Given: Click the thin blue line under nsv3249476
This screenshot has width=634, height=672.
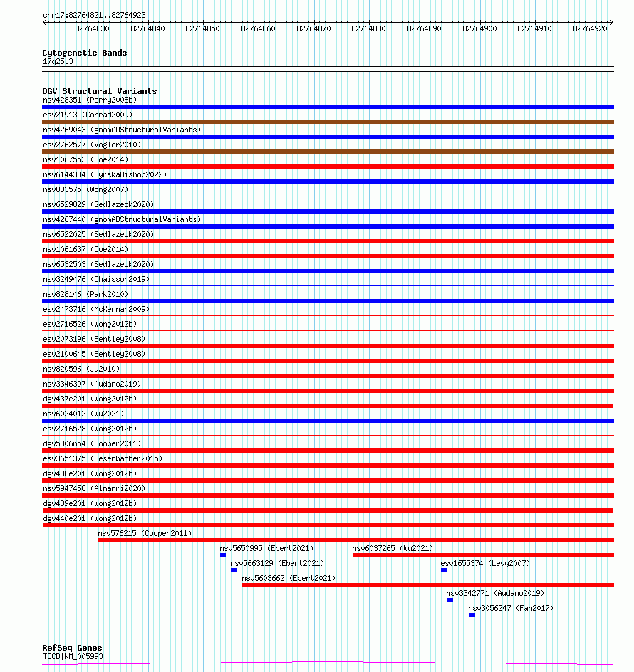Looking at the screenshot, I should pyautogui.click(x=328, y=286).
